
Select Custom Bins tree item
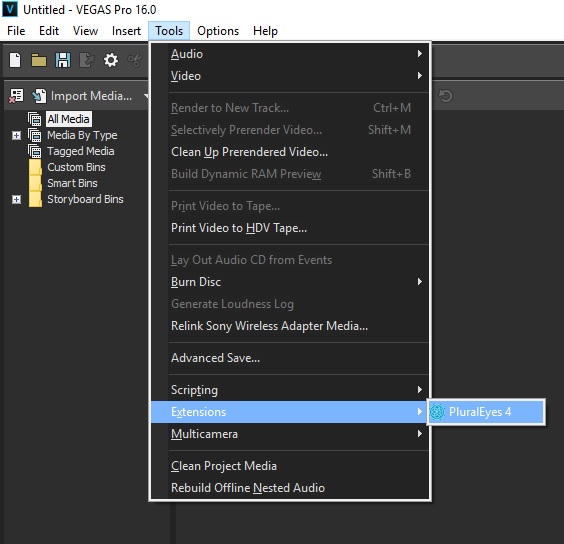pos(76,167)
